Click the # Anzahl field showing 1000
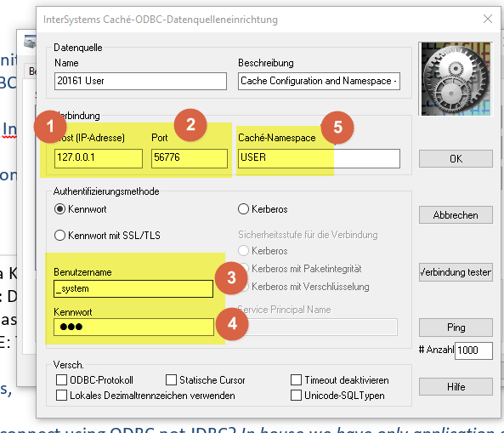 click(x=473, y=350)
